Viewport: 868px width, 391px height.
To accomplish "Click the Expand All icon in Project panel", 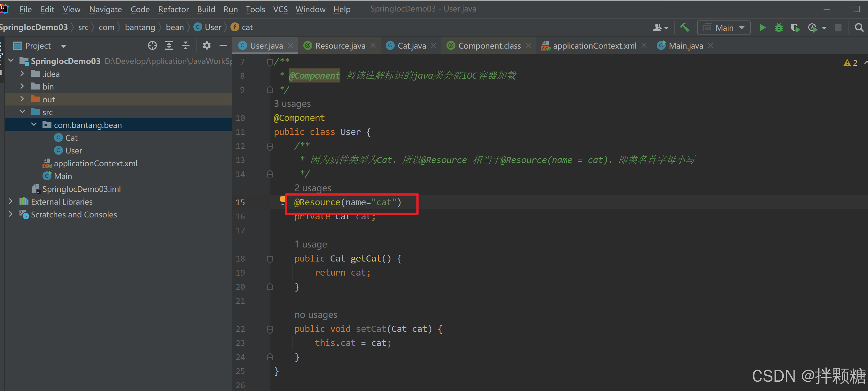I will point(169,45).
